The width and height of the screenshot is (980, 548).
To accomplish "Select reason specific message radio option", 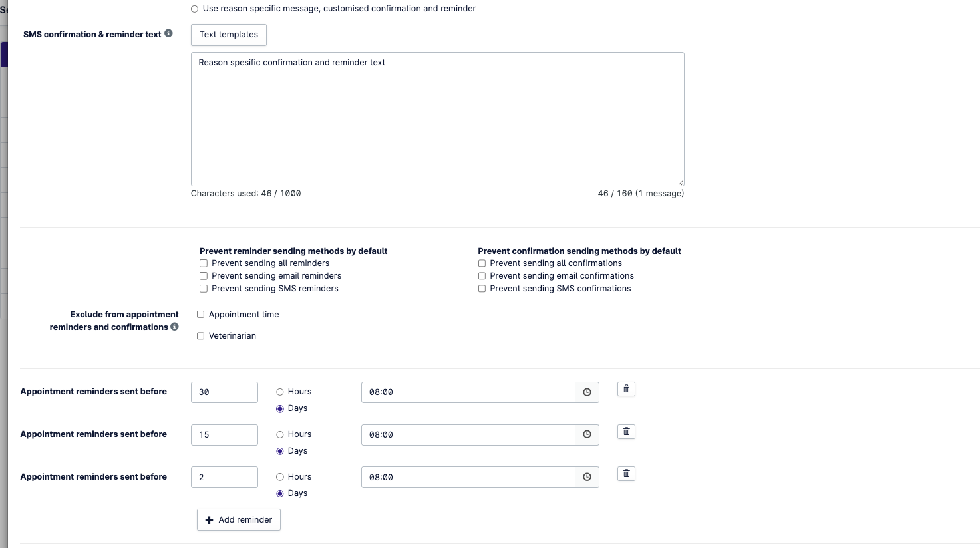I will point(194,9).
